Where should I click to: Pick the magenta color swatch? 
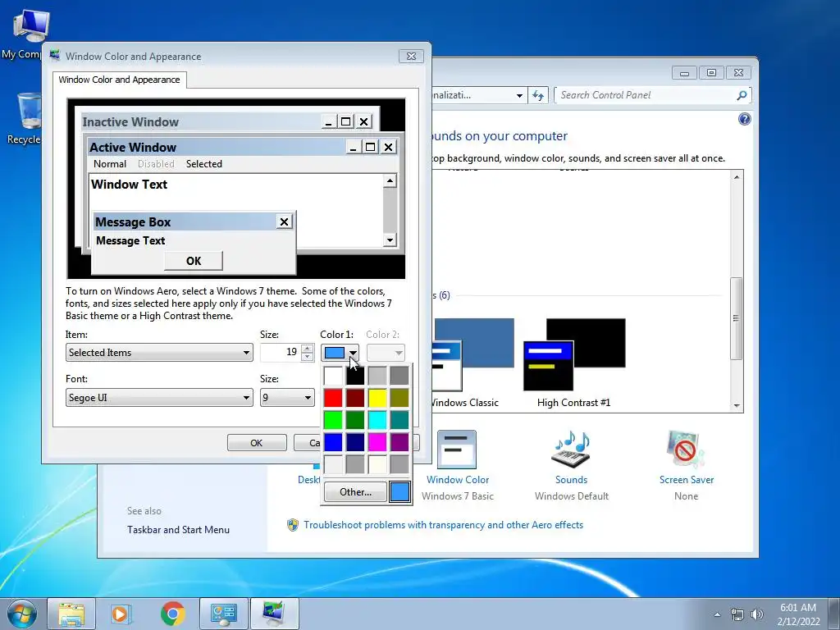pyautogui.click(x=377, y=442)
